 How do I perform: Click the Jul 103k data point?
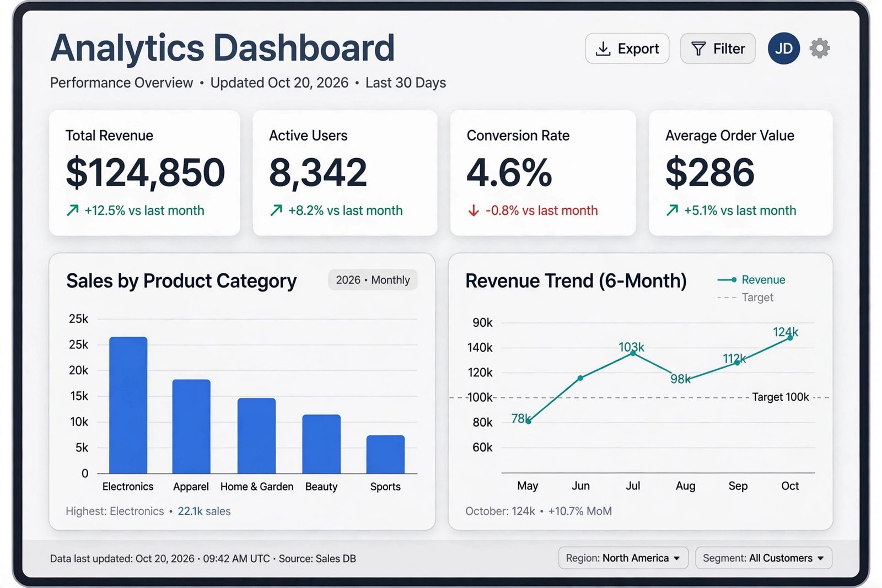pyautogui.click(x=633, y=353)
